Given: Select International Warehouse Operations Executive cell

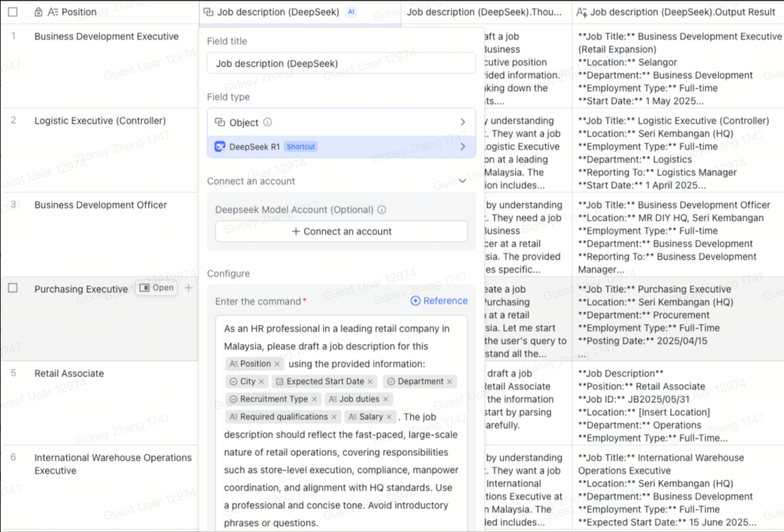Looking at the screenshot, I should click(106, 487).
